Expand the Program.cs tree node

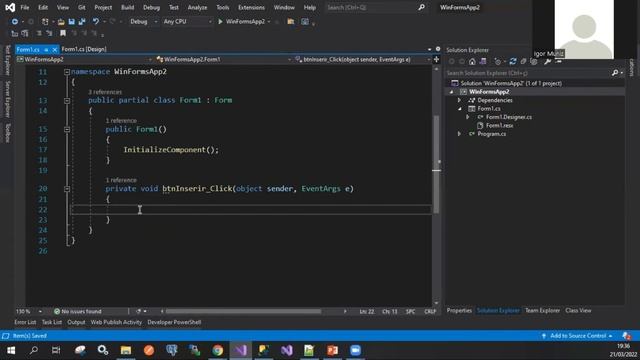point(459,134)
